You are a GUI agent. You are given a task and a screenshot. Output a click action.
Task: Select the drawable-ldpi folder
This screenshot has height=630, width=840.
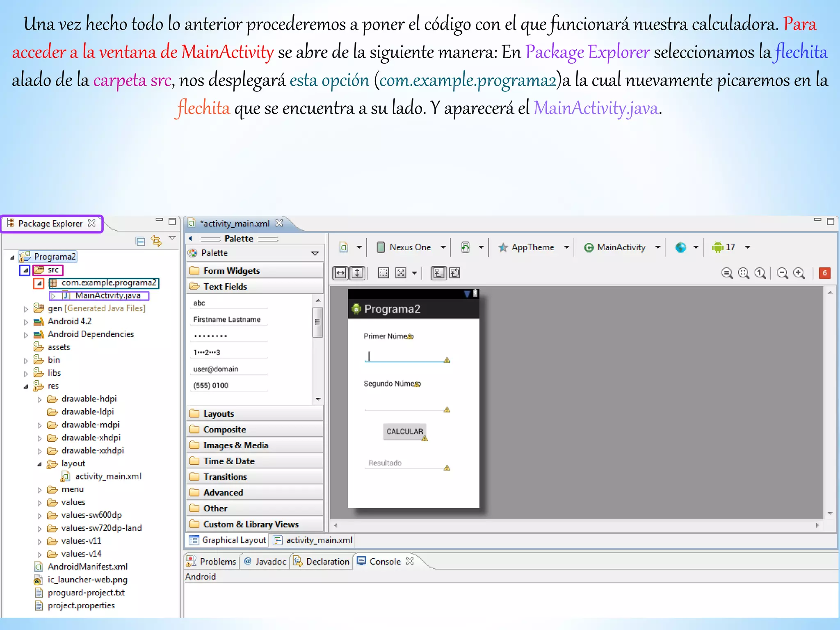[87, 412]
